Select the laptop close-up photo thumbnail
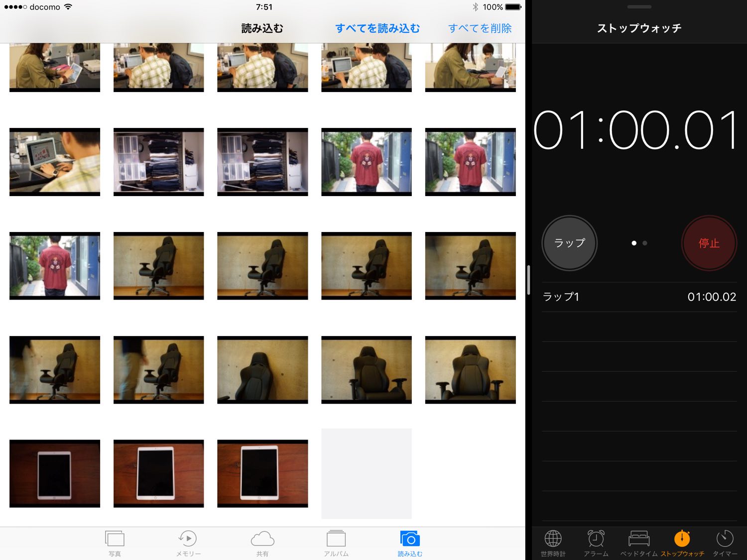This screenshot has height=560, width=747. pyautogui.click(x=55, y=162)
